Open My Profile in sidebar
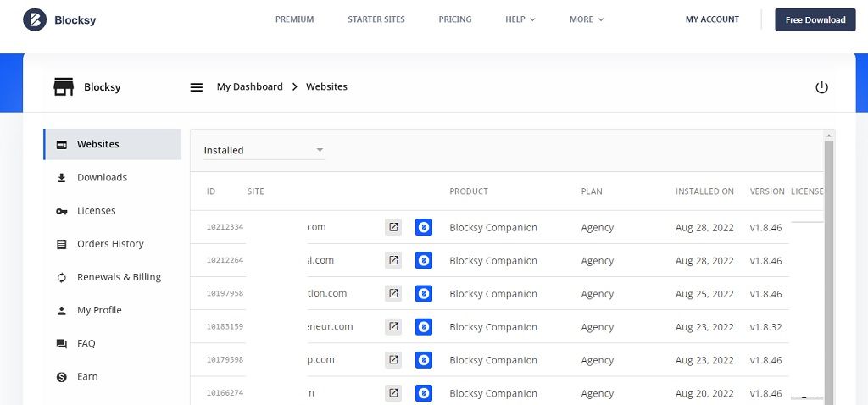The height and width of the screenshot is (405, 868). tap(113, 310)
